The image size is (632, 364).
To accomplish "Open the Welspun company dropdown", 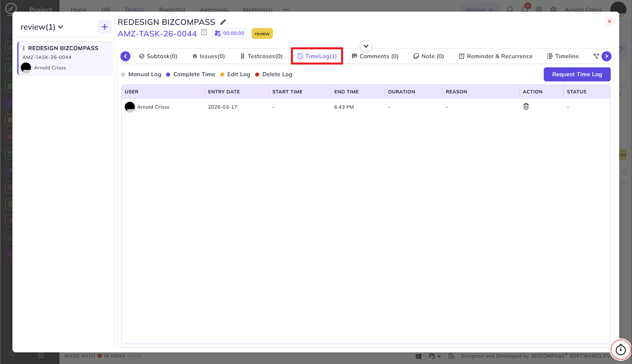I will tap(480, 9).
